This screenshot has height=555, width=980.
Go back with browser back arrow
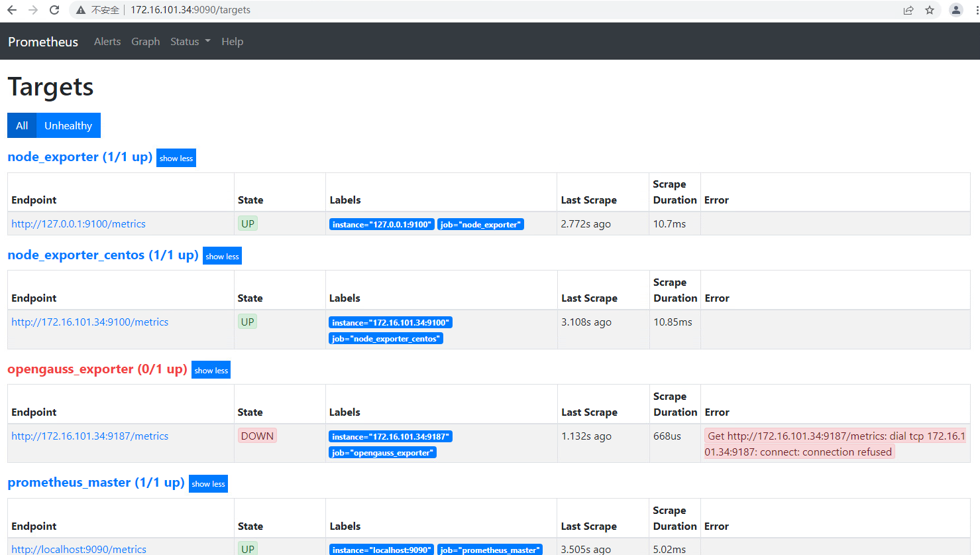[x=12, y=10]
